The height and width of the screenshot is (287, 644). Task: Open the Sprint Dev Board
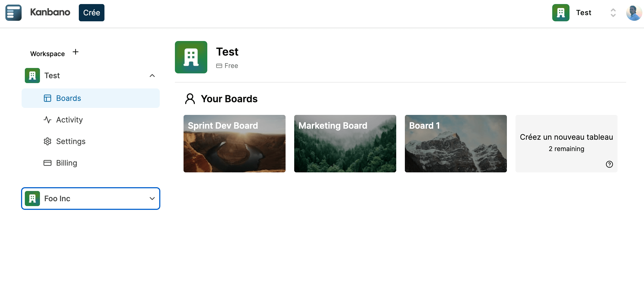coord(234,143)
